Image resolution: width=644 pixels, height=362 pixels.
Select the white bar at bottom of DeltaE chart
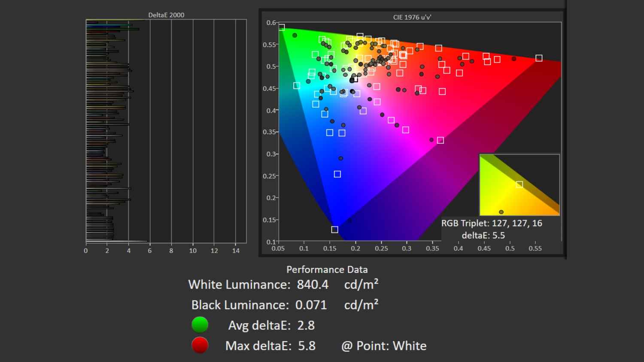(116, 241)
